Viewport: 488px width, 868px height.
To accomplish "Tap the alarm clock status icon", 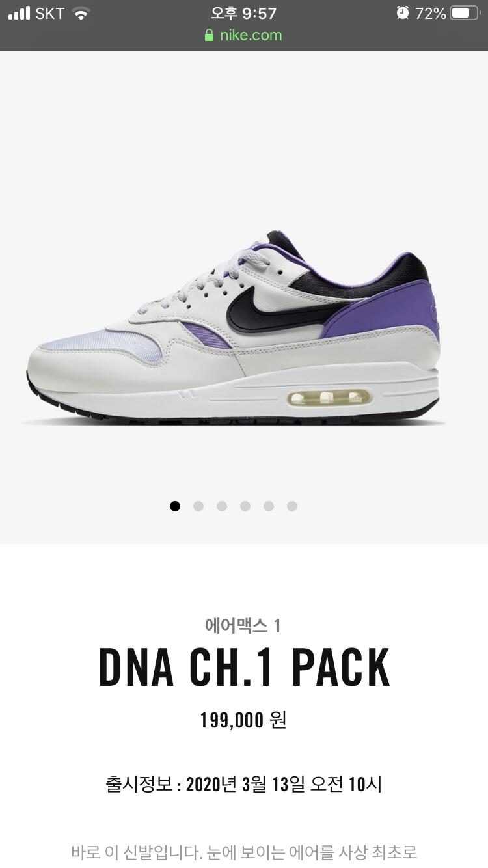I will tap(403, 13).
